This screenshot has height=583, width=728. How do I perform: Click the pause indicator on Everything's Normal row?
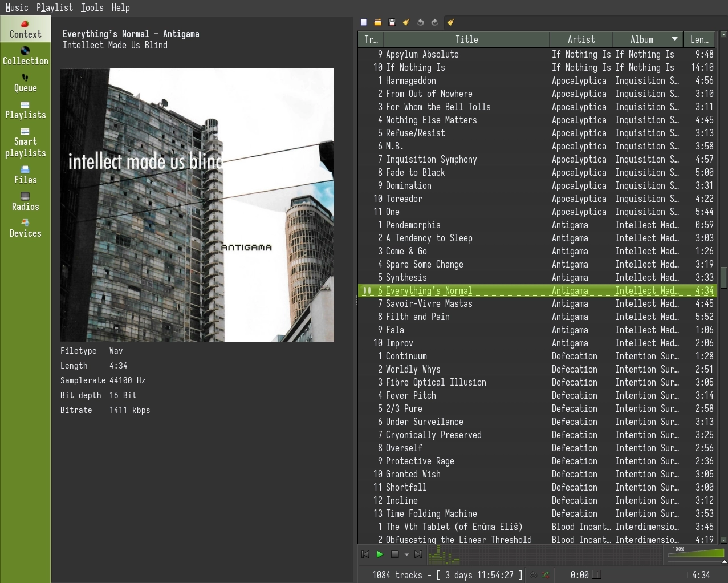tap(367, 290)
